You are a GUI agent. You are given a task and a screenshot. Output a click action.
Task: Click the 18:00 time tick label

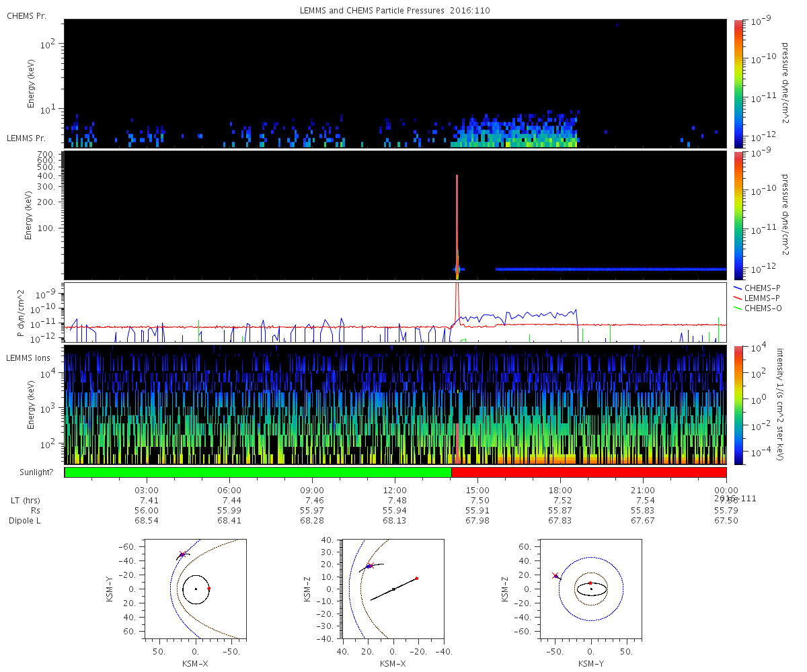point(560,491)
